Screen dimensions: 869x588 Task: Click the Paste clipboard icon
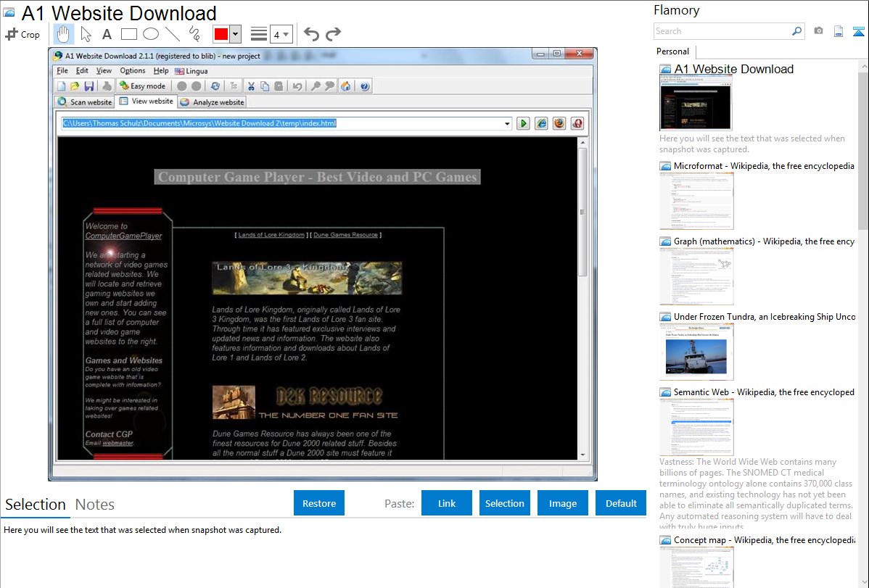(x=279, y=86)
